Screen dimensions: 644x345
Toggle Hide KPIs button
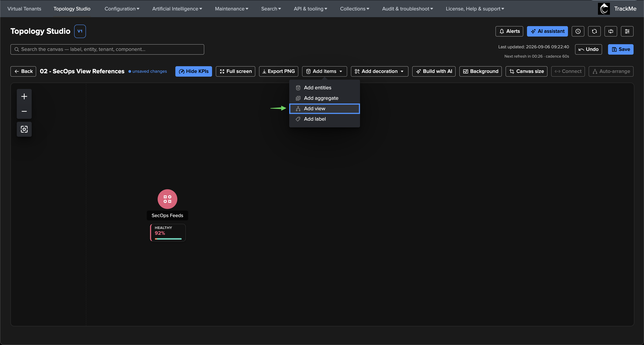193,71
